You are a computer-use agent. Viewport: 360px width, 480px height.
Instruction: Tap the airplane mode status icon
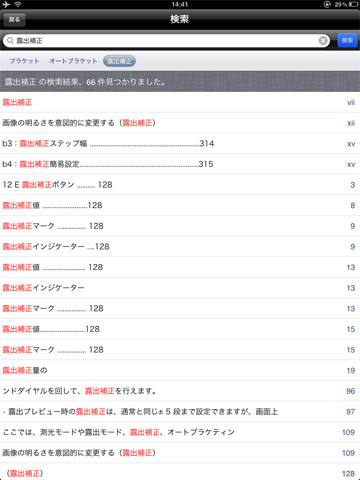pyautogui.click(x=6, y=4)
